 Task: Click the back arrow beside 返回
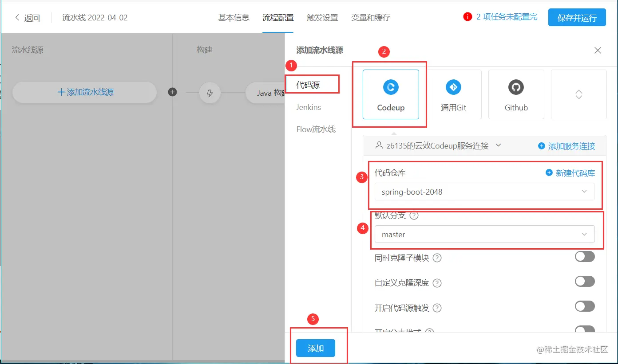click(x=17, y=18)
